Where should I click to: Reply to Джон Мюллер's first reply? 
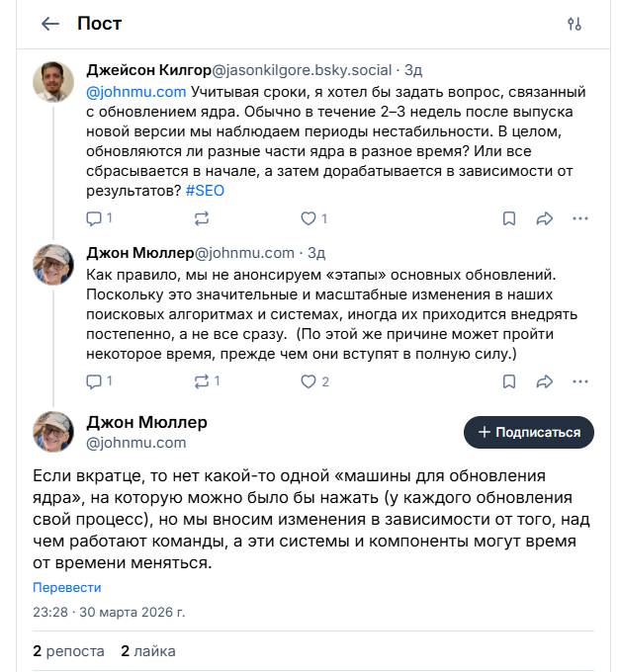[x=95, y=380]
